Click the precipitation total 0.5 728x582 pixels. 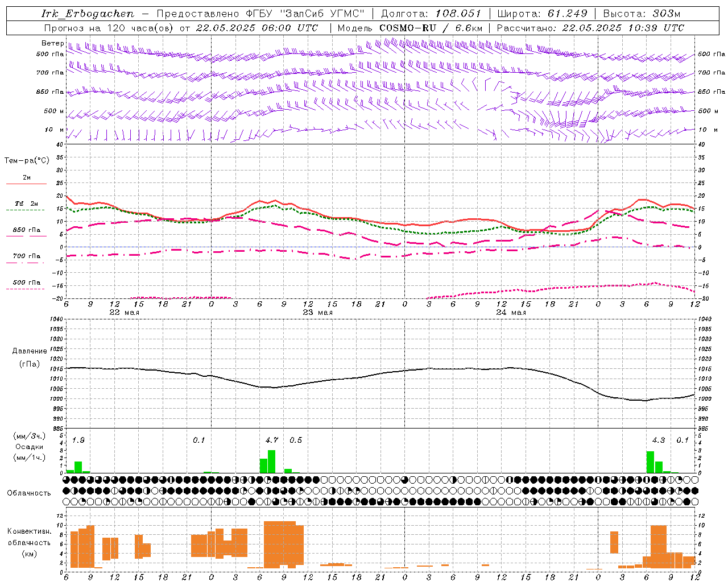click(296, 440)
